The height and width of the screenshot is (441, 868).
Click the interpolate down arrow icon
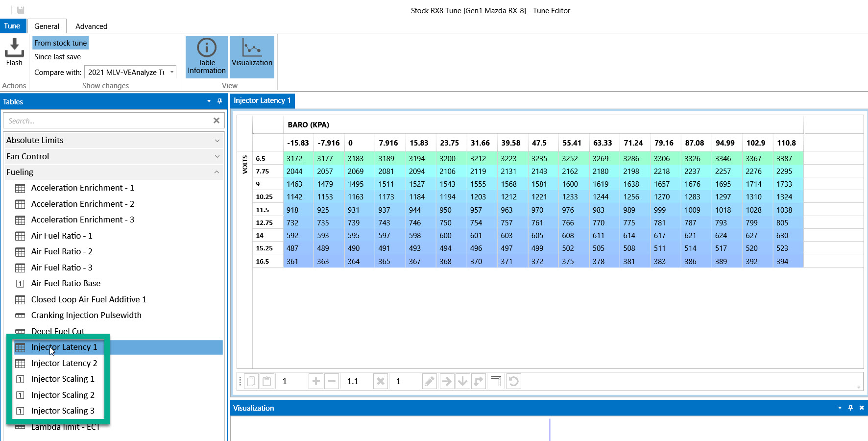[x=462, y=381]
